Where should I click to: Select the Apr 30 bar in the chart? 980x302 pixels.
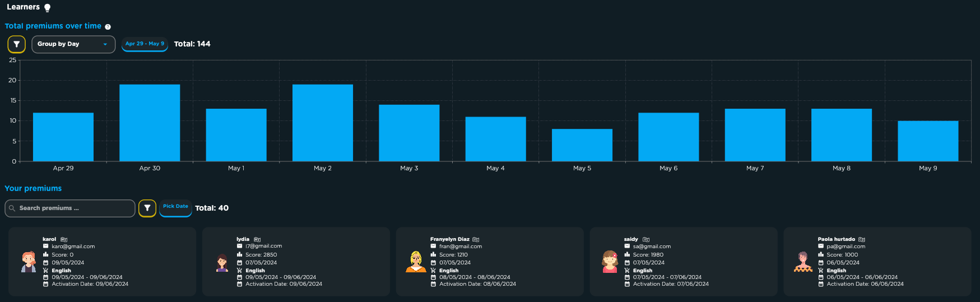[x=150, y=123]
